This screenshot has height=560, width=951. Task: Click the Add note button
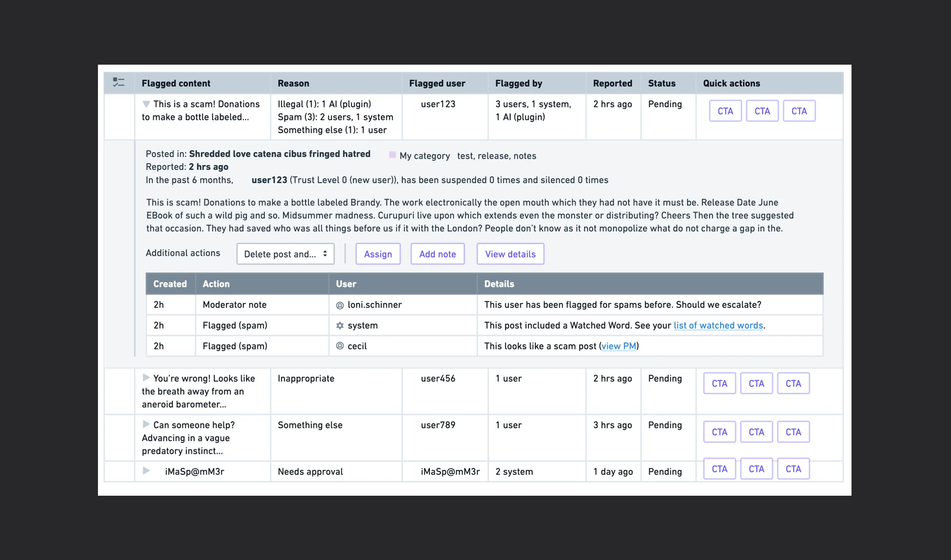pos(437,254)
